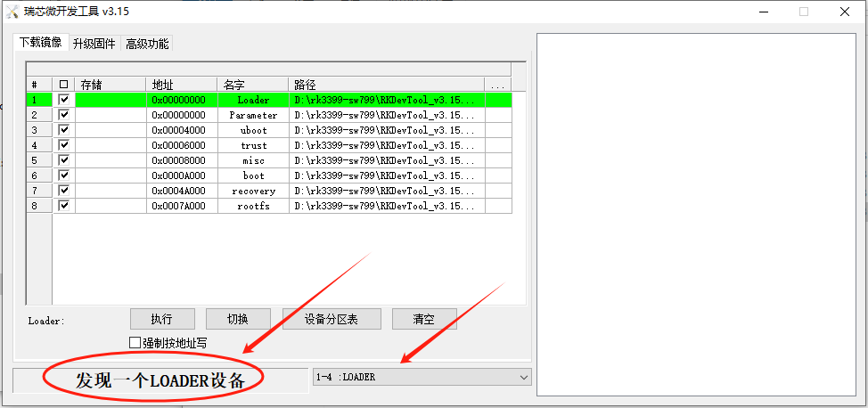Uncheck the rootfs row checkbox
868x408 pixels.
(63, 206)
